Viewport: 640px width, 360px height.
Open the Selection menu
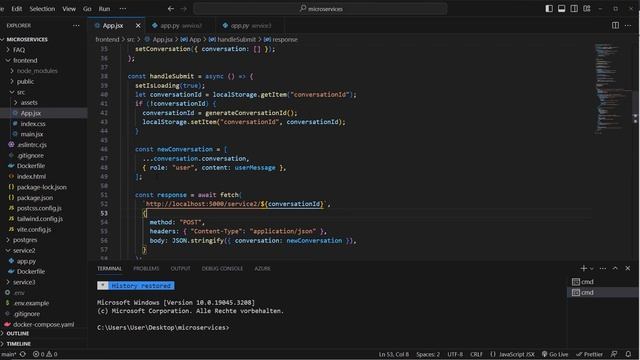coord(42,9)
